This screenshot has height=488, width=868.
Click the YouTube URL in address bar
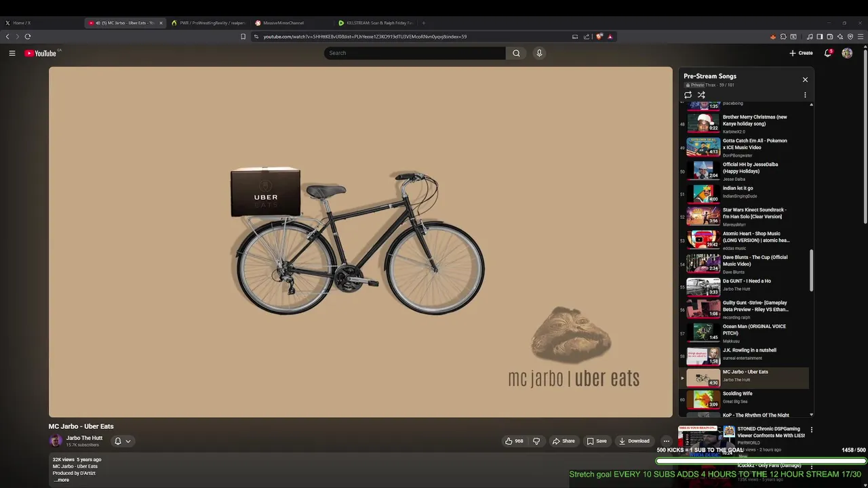[365, 37]
